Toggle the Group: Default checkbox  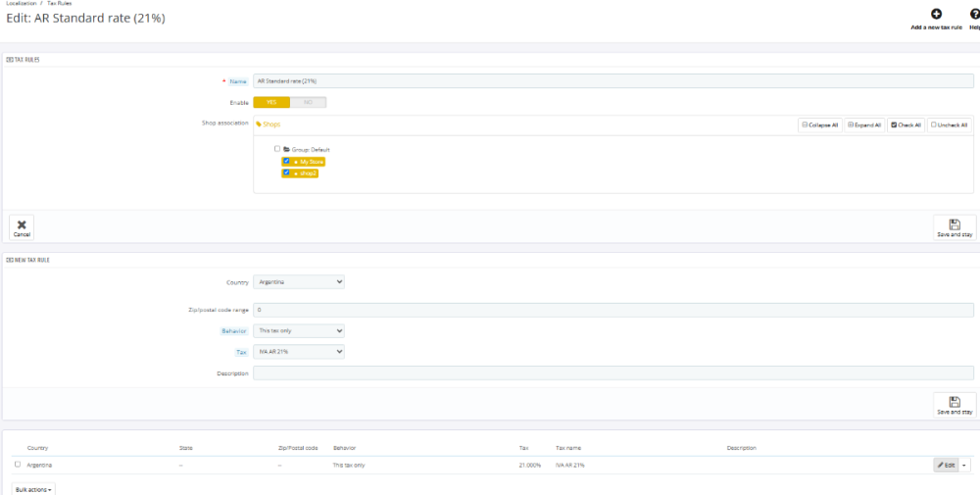277,149
